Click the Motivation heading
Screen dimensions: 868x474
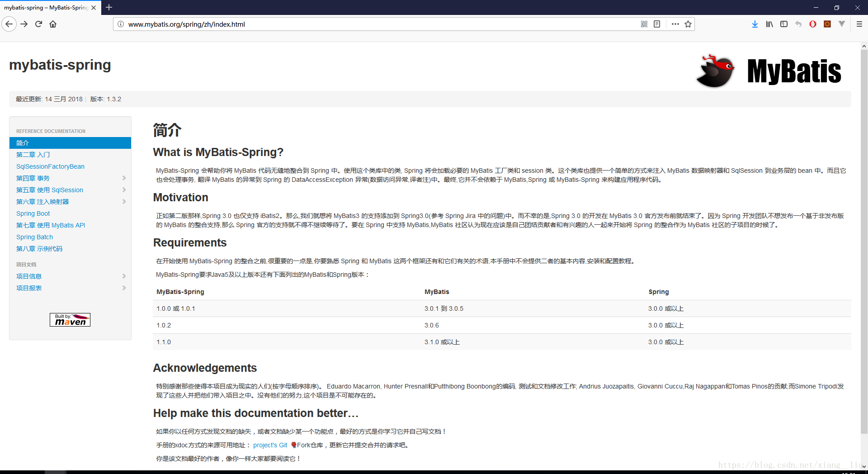point(181,197)
